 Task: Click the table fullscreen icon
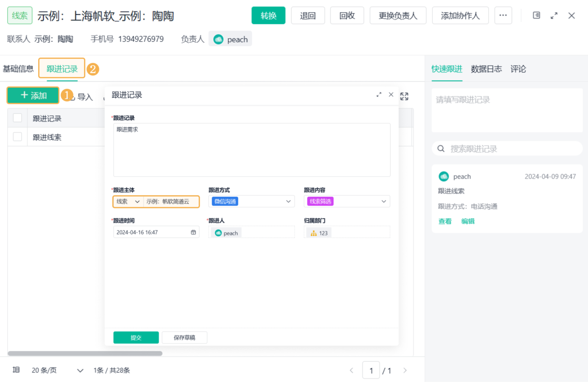[x=404, y=97]
